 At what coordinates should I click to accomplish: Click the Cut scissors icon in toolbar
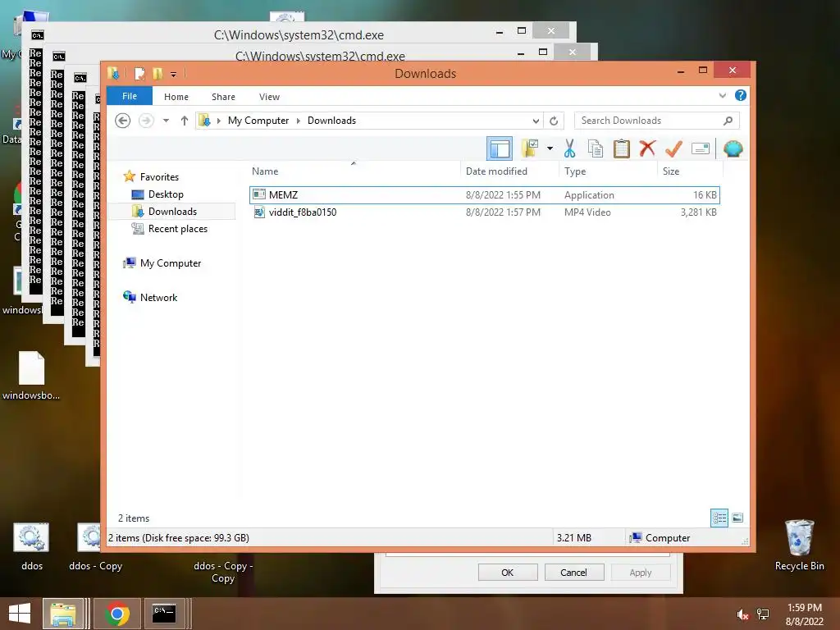tap(569, 148)
